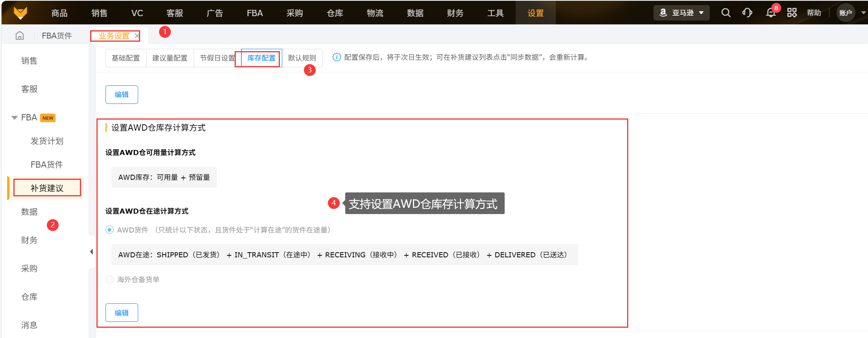The height and width of the screenshot is (338, 868).
Task: Open the apps grid icon
Action: [792, 13]
